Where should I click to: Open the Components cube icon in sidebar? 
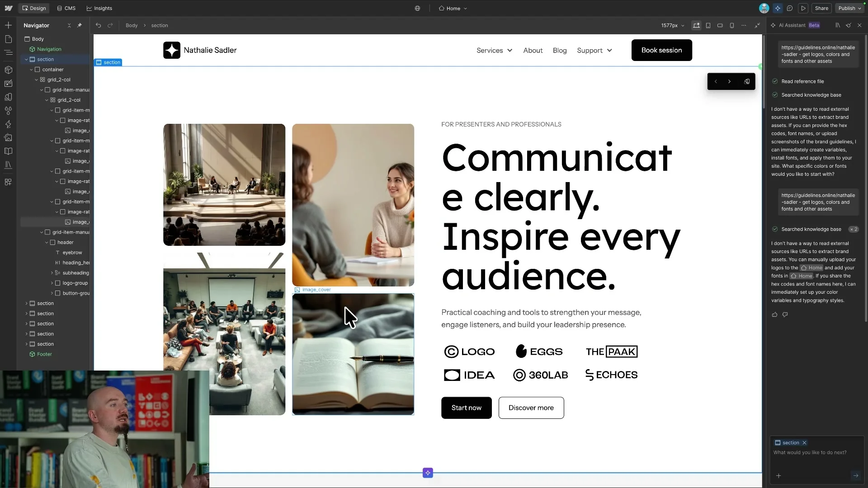(8, 70)
